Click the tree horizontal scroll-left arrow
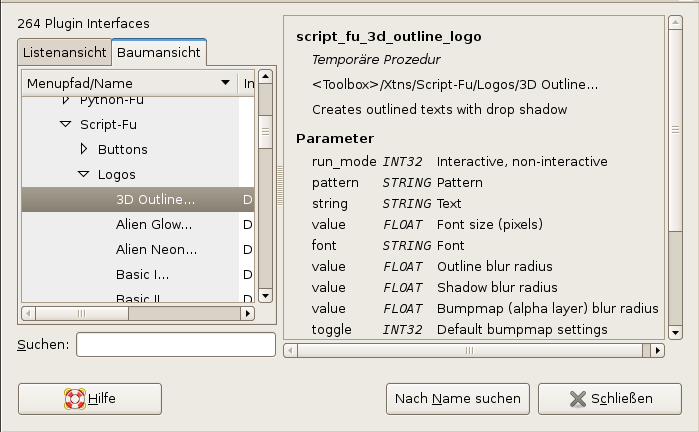699x432 pixels. (x=29, y=313)
